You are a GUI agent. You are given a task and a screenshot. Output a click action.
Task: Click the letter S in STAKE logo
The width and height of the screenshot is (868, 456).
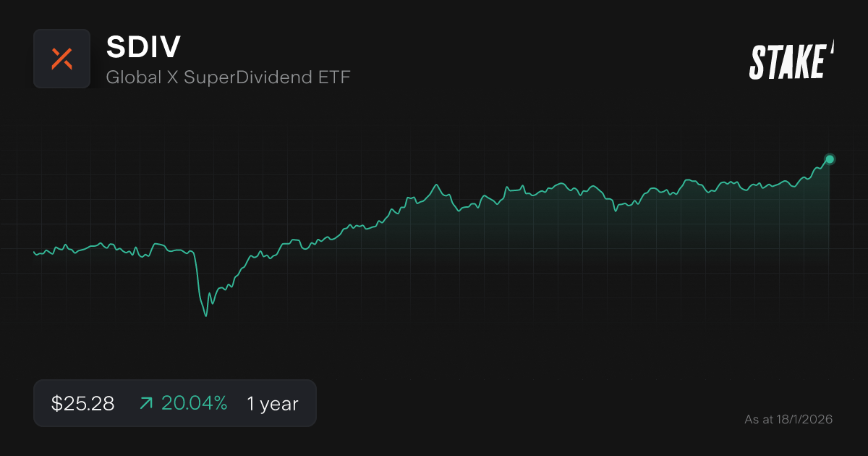[x=758, y=62]
